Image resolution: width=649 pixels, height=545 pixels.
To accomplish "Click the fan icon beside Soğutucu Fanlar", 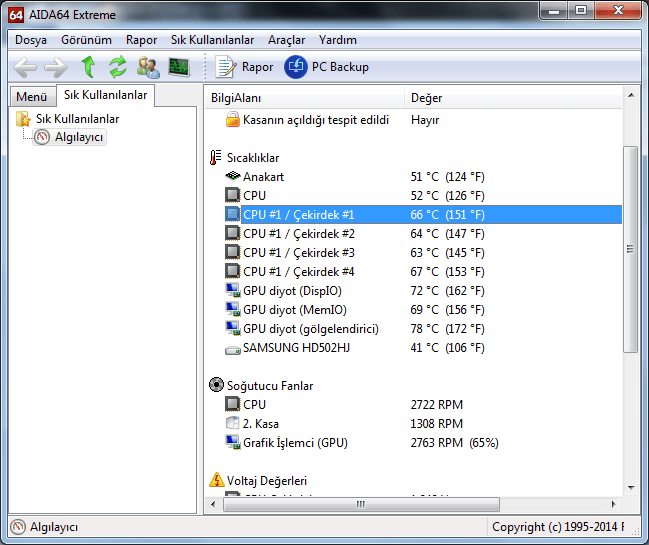I will click(x=216, y=385).
